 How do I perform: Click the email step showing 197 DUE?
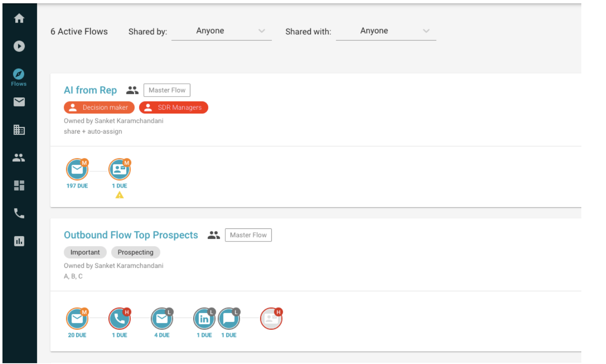click(x=77, y=169)
